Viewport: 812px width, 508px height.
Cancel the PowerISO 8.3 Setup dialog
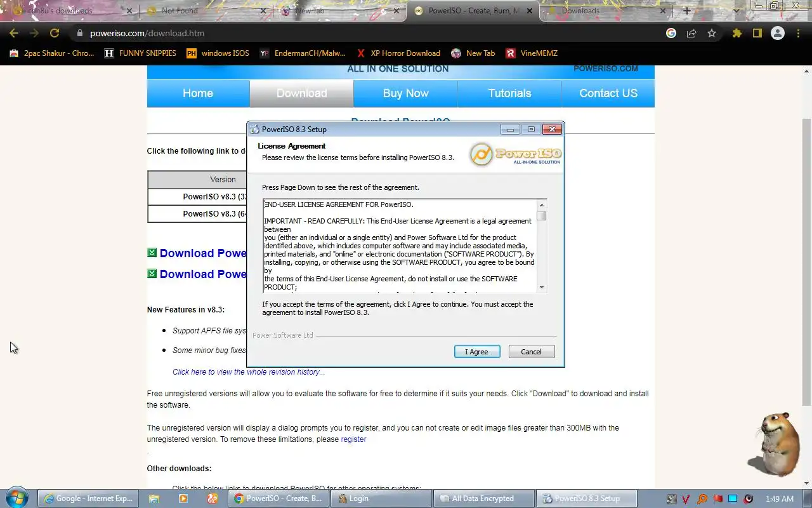[x=532, y=352]
